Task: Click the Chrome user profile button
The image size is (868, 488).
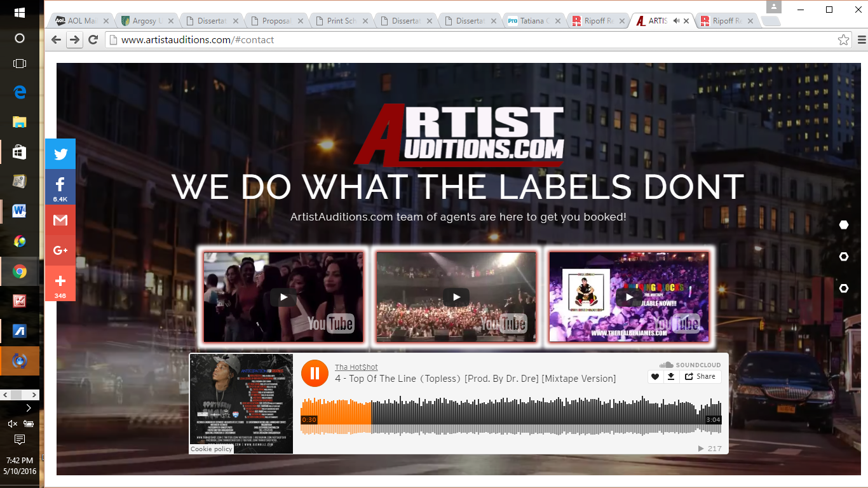Action: tap(773, 7)
